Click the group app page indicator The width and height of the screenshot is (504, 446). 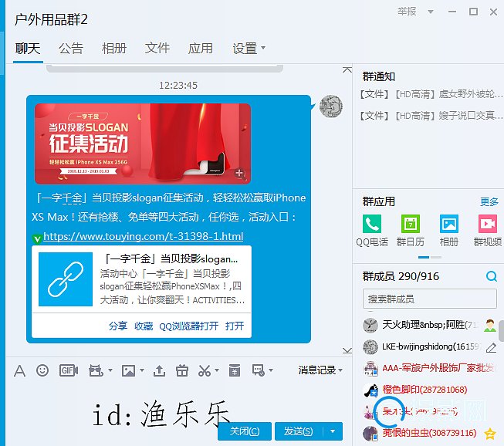point(430,257)
